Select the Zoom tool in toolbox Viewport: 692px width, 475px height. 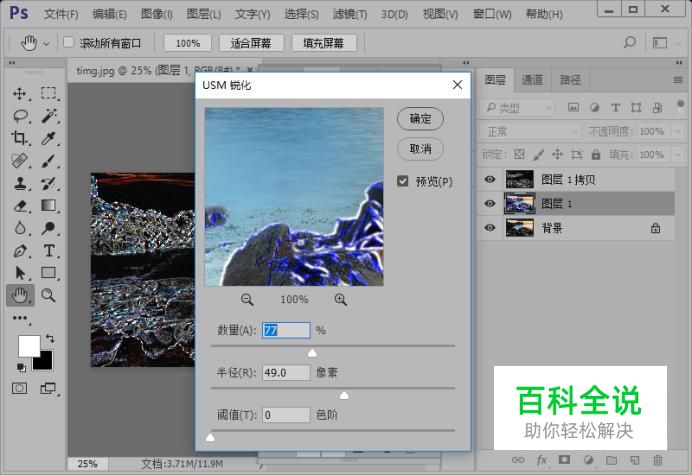(49, 295)
